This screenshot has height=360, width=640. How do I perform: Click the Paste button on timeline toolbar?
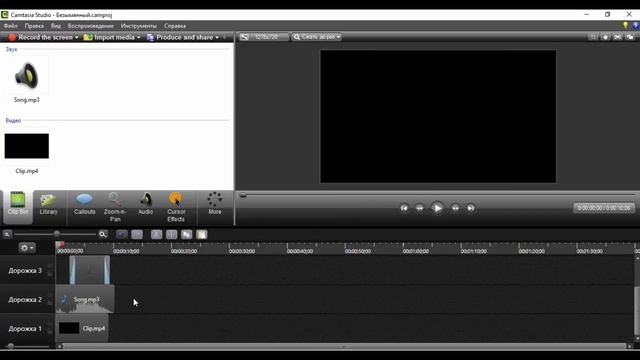tap(202, 234)
